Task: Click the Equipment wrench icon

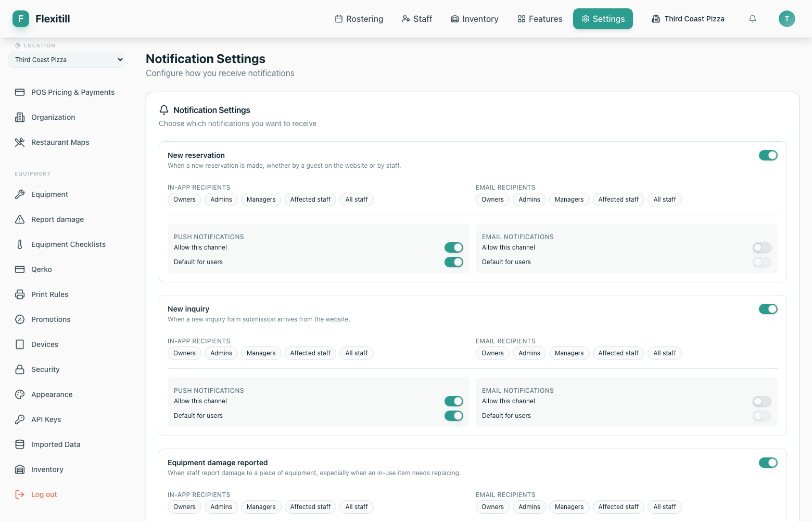Action: coord(20,194)
